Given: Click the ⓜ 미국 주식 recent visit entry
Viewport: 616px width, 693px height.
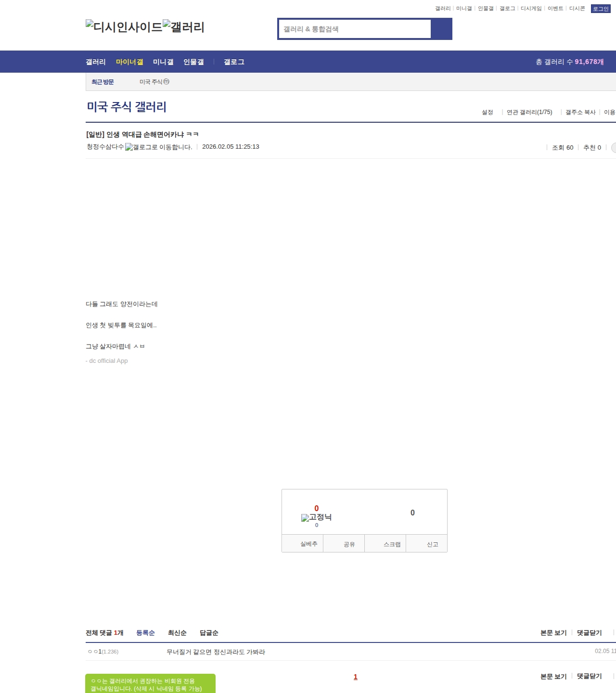Looking at the screenshot, I should pyautogui.click(x=154, y=82).
